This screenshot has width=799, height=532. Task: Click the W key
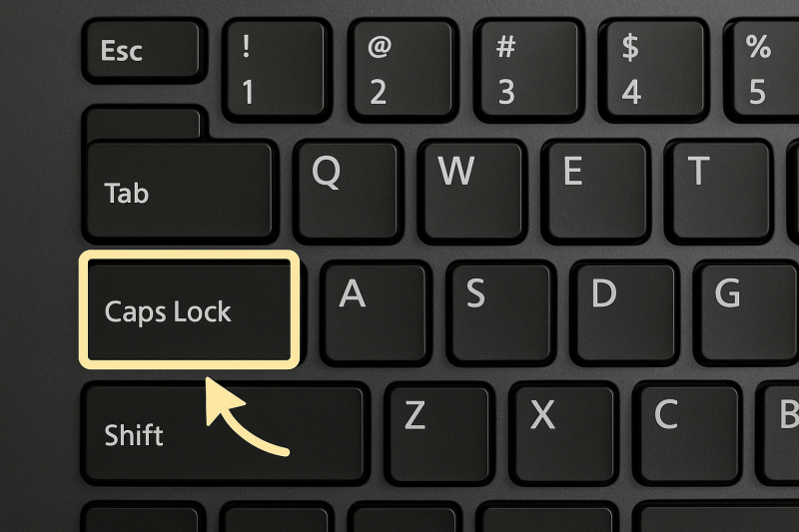coord(472,191)
